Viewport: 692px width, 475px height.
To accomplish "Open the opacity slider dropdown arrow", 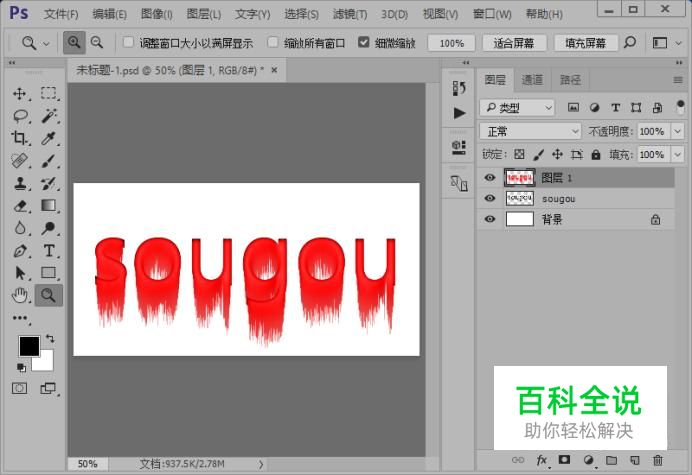I will pyautogui.click(x=677, y=131).
